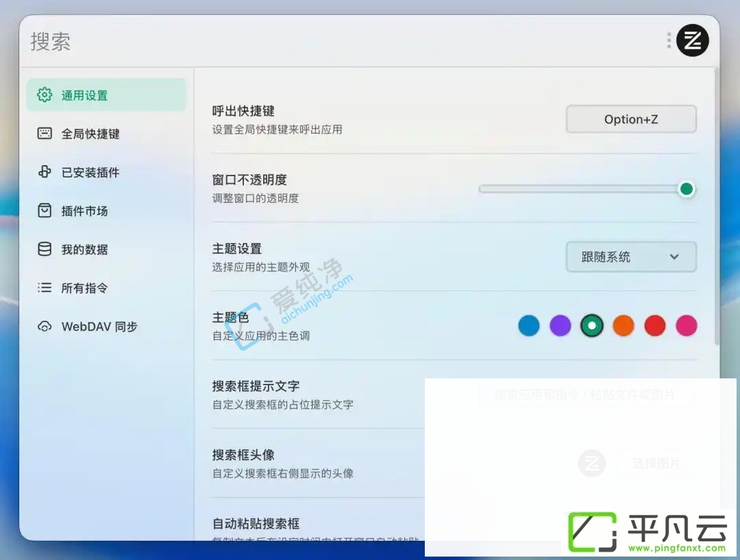Go to 已安装插件 page
Screen dimensions: 740x560
(106, 172)
